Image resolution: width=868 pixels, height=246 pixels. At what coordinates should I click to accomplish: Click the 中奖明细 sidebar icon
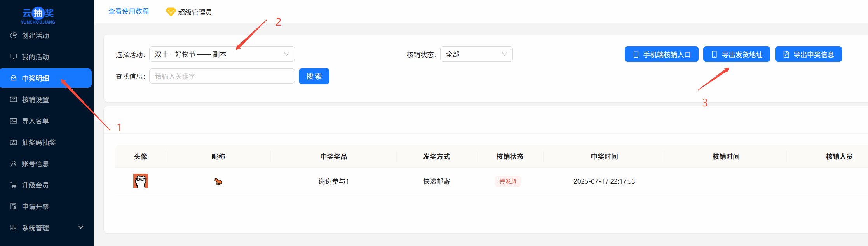coord(14,78)
